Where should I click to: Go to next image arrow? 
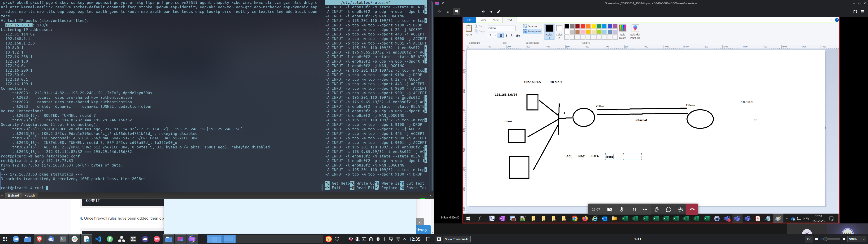491,12
